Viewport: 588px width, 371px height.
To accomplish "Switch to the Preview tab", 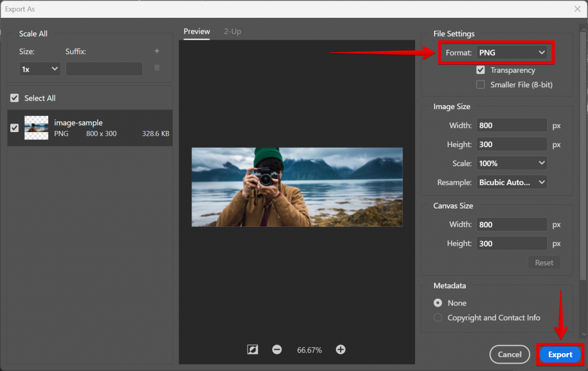I will (x=197, y=32).
